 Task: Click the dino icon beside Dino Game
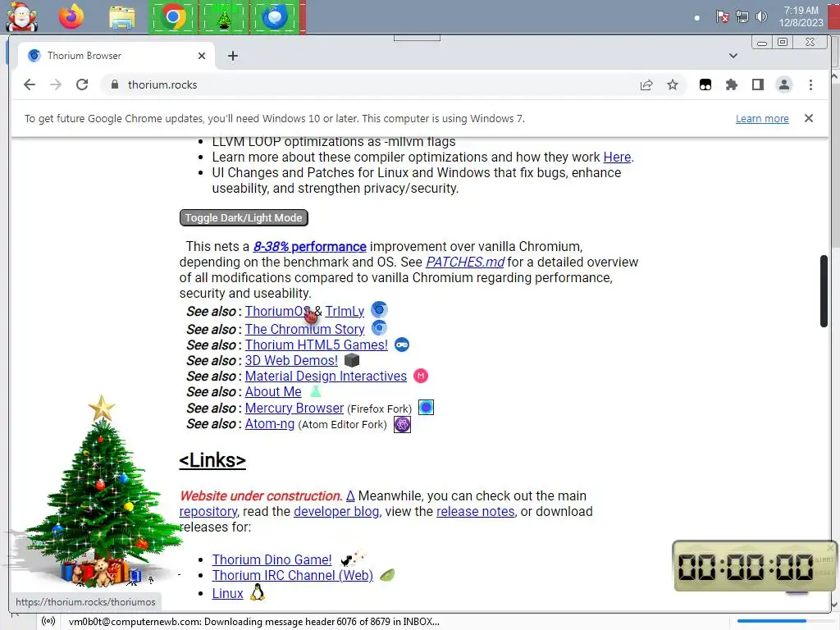(353, 558)
